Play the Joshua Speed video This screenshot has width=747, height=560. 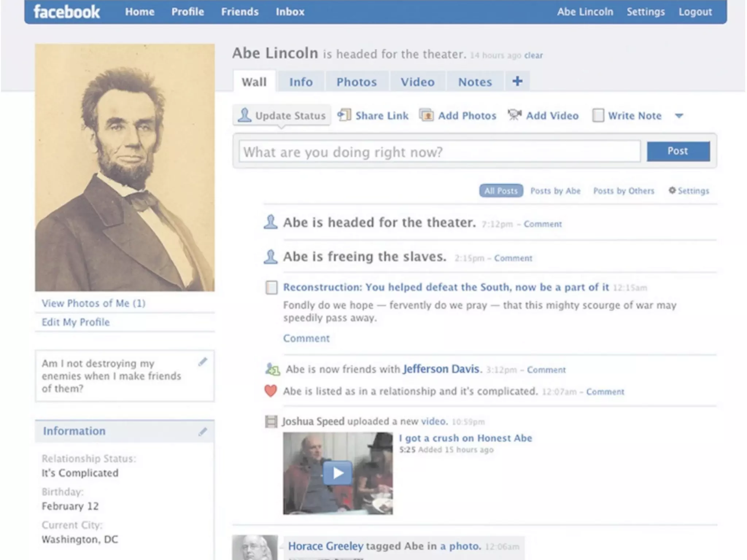click(338, 473)
